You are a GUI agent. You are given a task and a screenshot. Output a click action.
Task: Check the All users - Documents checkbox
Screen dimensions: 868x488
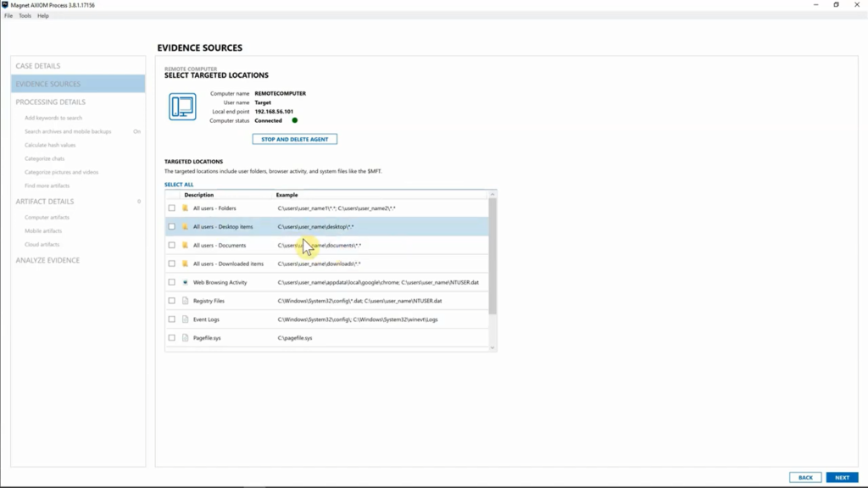coord(171,245)
